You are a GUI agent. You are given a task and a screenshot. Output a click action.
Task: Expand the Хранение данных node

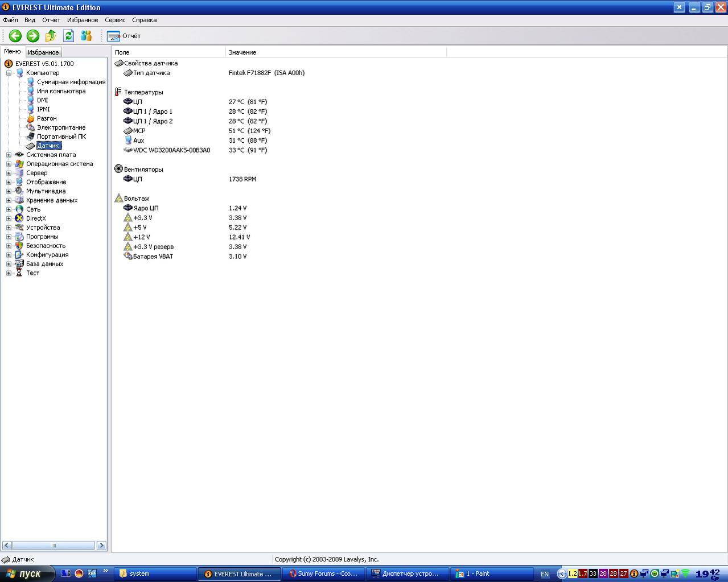(x=9, y=200)
